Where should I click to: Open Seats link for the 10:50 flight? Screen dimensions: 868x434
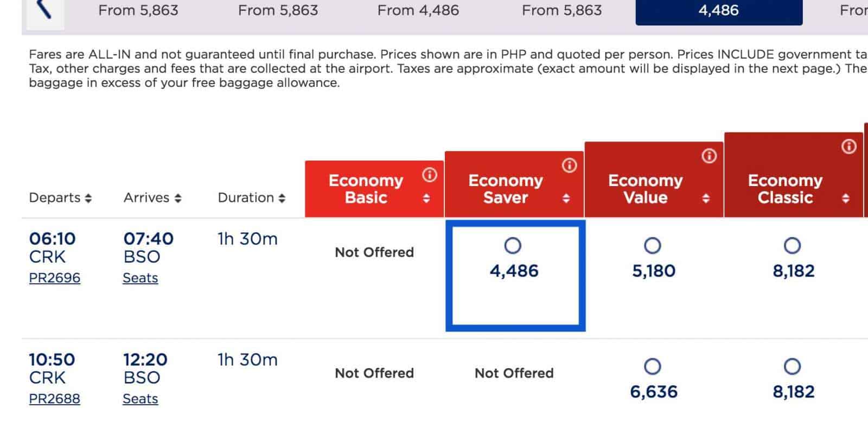(x=140, y=399)
